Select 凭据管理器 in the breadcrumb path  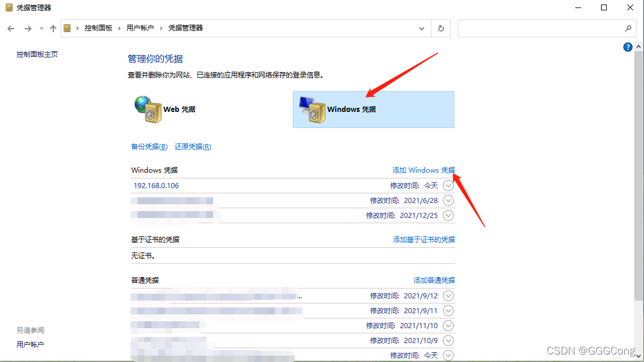[186, 28]
